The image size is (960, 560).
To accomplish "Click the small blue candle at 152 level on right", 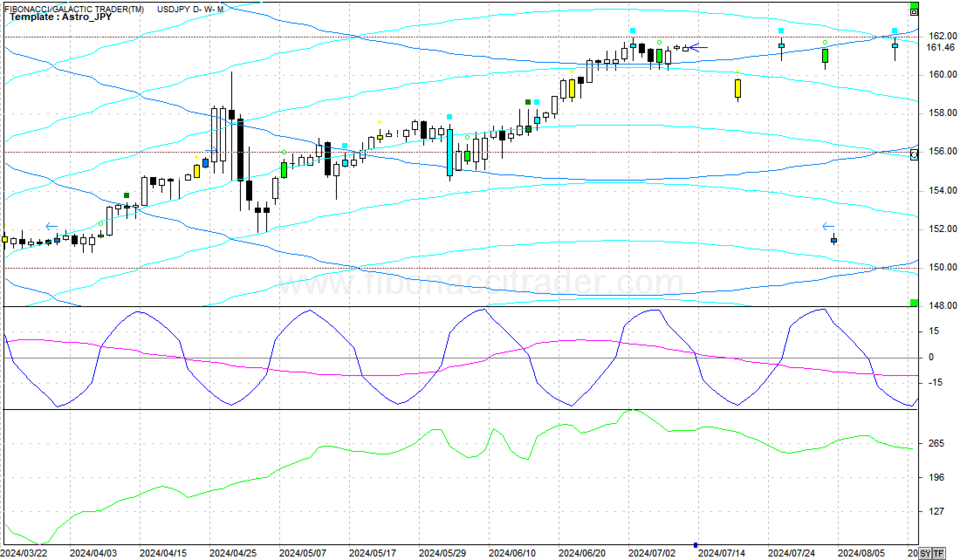I will pos(834,240).
